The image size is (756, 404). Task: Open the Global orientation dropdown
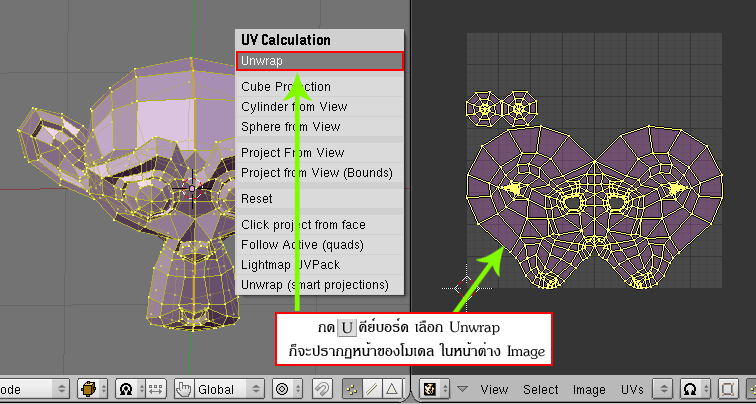(230, 389)
